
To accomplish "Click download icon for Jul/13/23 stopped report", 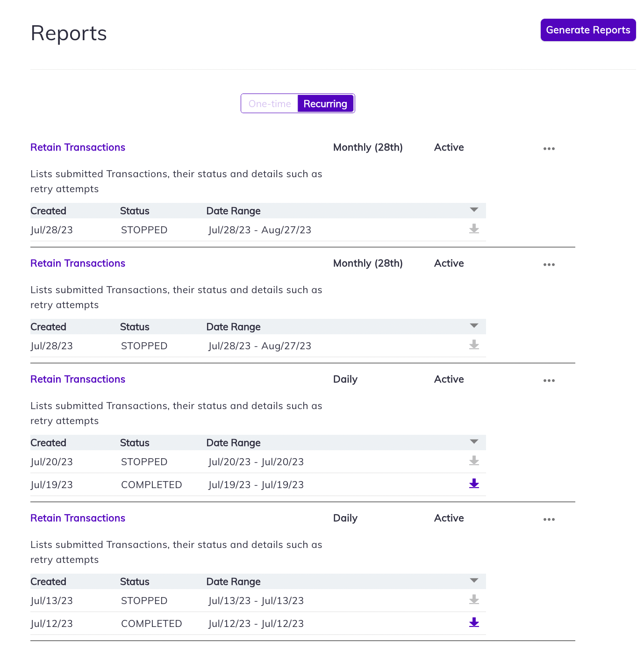I will 474,599.
